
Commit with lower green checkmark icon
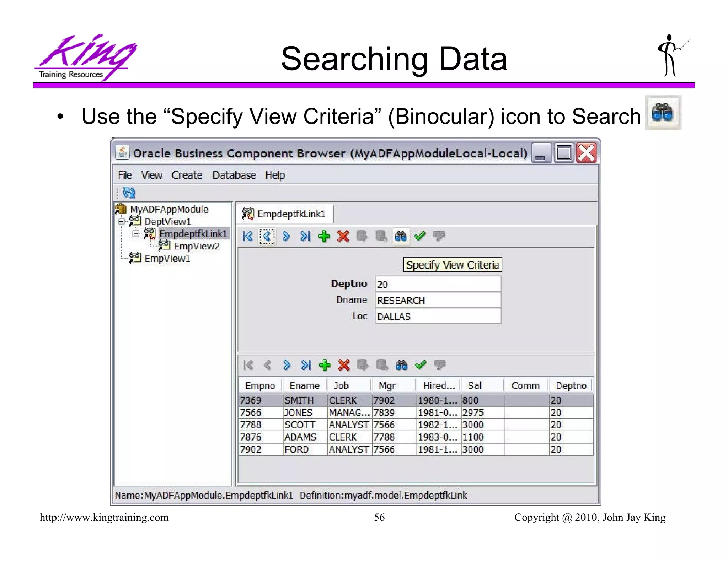coord(421,364)
